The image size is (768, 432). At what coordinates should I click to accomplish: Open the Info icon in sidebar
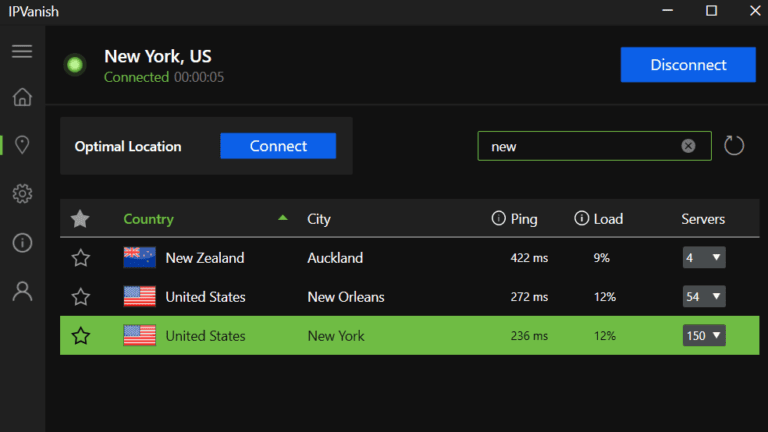pyautogui.click(x=22, y=243)
